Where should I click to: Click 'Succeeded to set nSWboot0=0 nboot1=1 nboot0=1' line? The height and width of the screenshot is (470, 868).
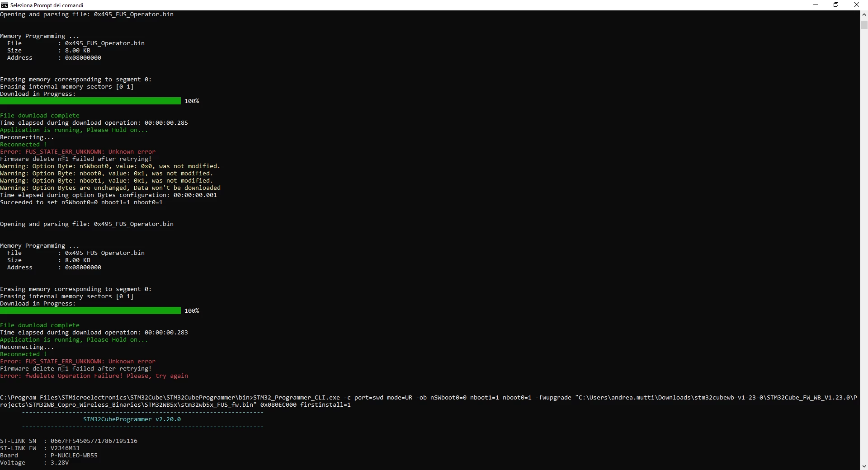click(x=81, y=202)
